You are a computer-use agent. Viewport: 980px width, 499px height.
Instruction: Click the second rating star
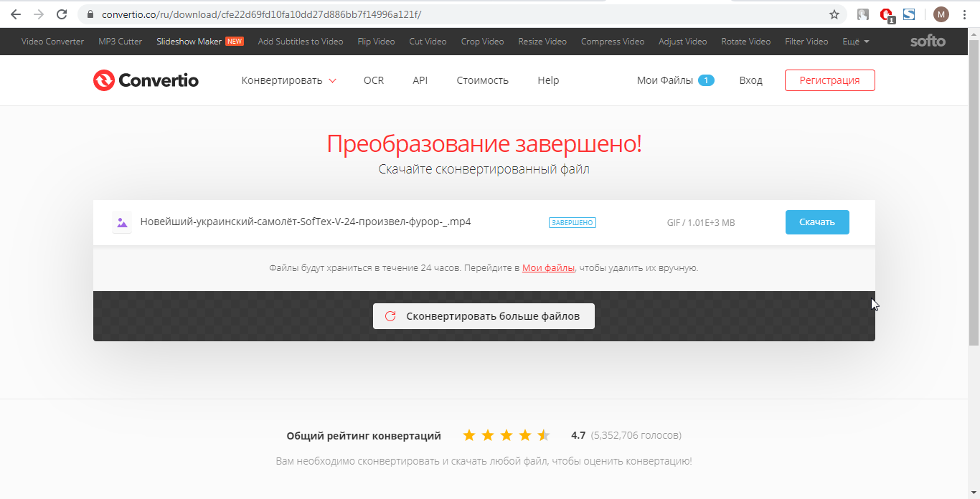[x=488, y=435]
